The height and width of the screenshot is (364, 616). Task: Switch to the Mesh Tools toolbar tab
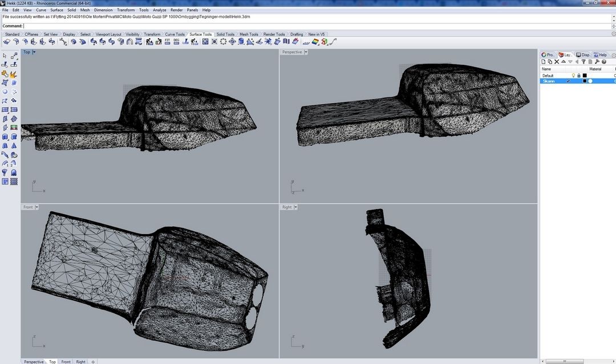pos(249,34)
